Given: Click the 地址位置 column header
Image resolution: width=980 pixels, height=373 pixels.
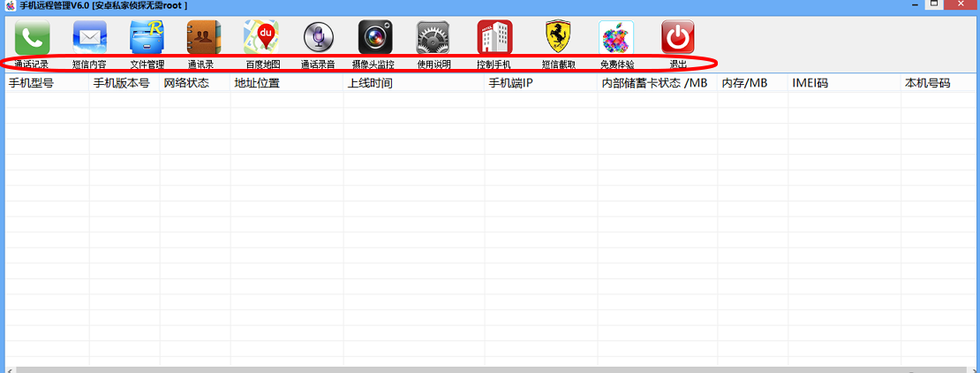Looking at the screenshot, I should (287, 83).
